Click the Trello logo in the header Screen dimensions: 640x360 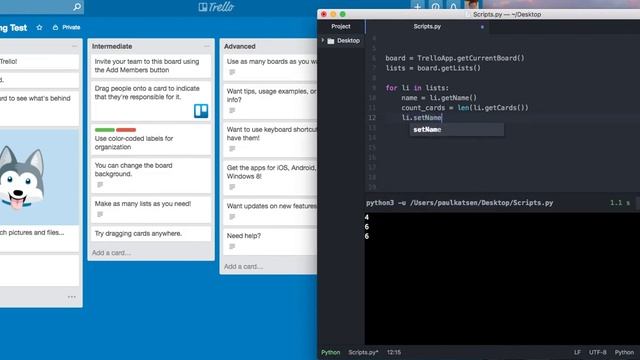click(x=216, y=7)
